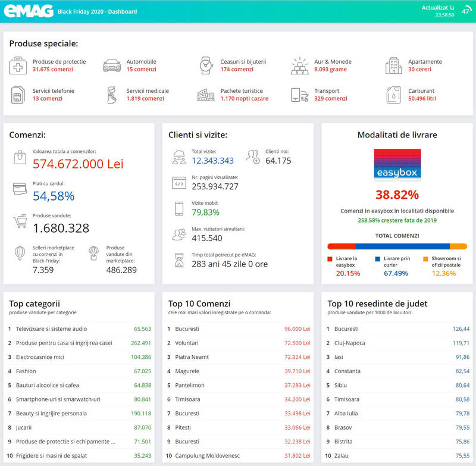476x466 pixels.
Task: Click the Automobile car icon
Action: pos(112,65)
